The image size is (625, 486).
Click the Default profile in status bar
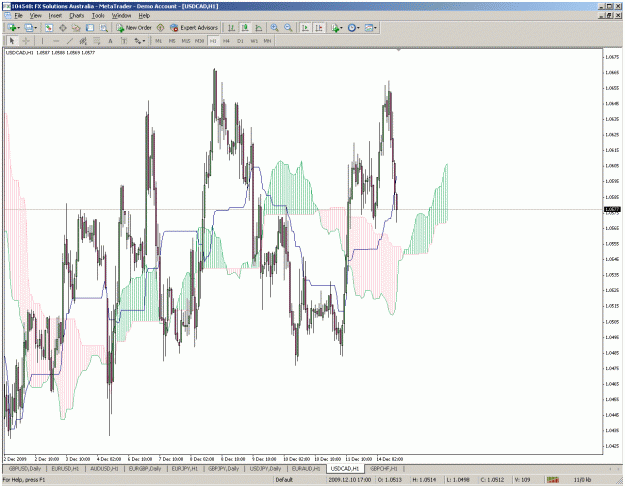pos(284,480)
